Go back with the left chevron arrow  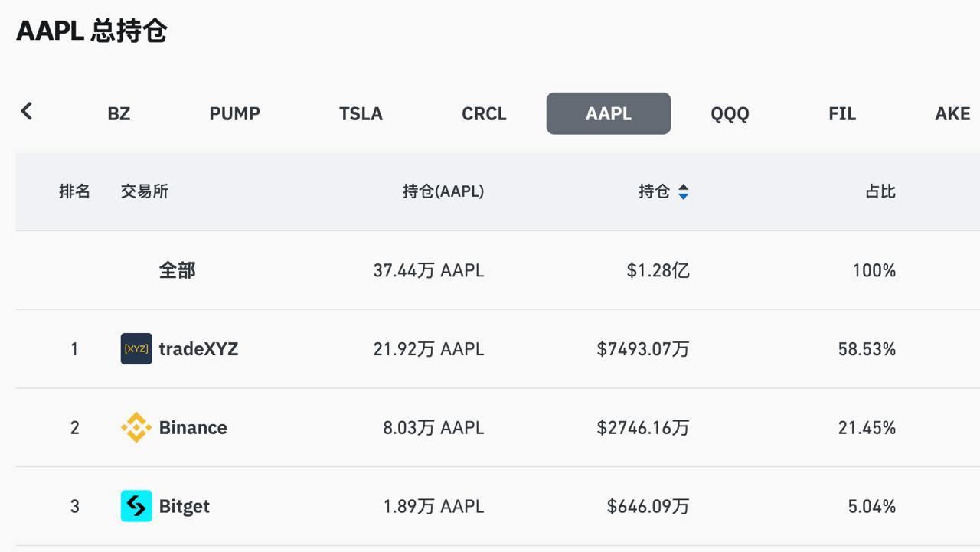pos(26,111)
